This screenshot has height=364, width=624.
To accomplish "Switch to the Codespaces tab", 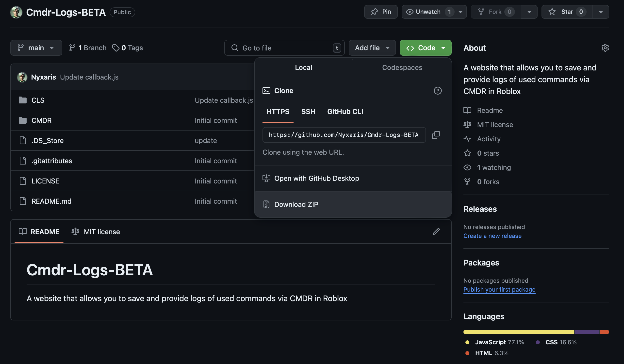I will (x=402, y=67).
